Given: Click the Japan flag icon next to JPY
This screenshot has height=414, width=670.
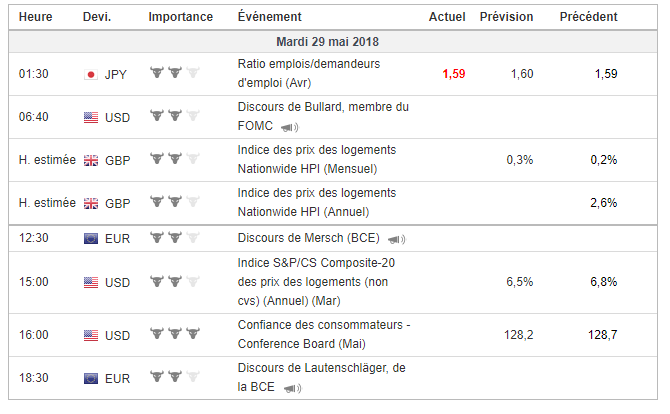Looking at the screenshot, I should tap(91, 75).
